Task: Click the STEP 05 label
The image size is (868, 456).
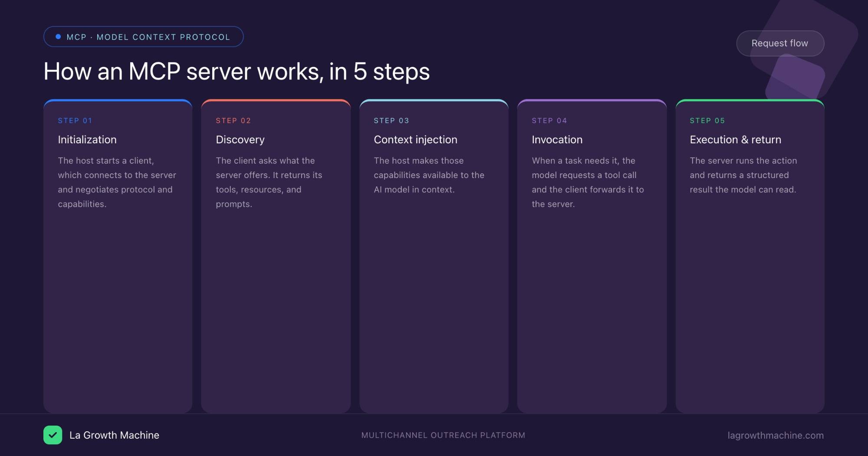Action: coord(707,121)
